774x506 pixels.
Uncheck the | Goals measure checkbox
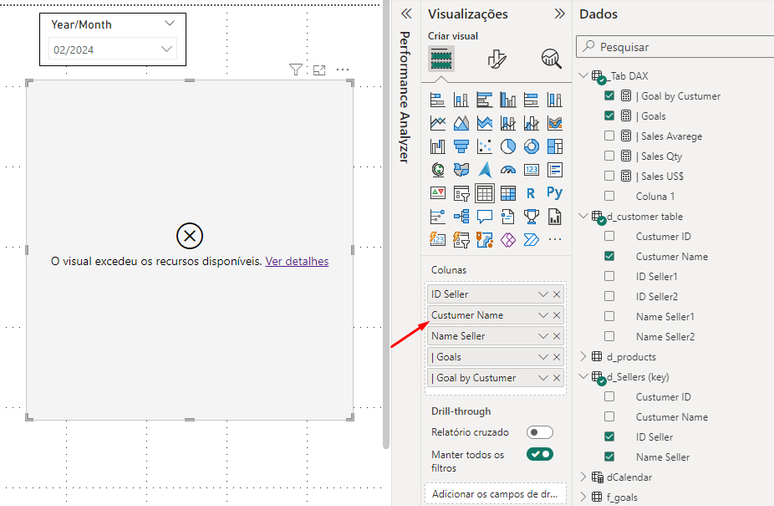coord(609,116)
